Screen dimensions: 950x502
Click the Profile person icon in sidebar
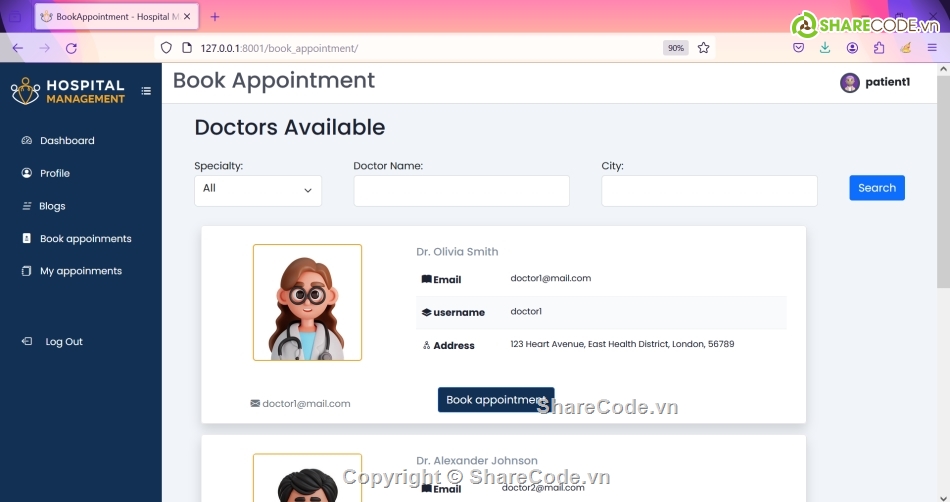click(x=27, y=173)
